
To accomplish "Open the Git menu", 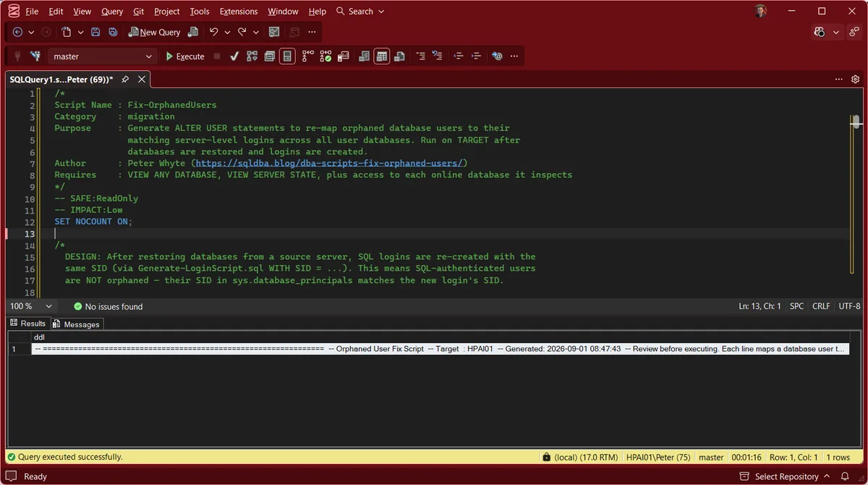I will (x=138, y=11).
